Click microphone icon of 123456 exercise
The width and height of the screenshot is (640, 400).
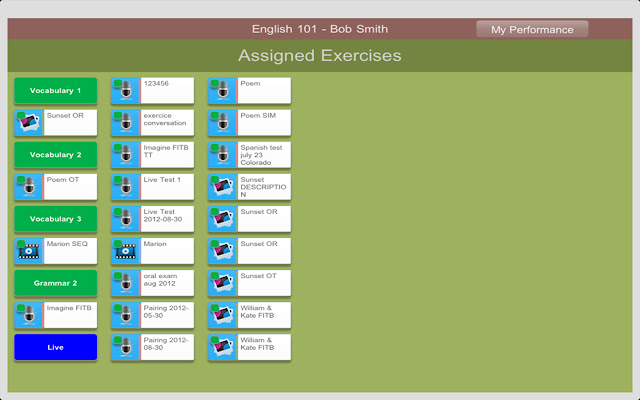[126, 91]
